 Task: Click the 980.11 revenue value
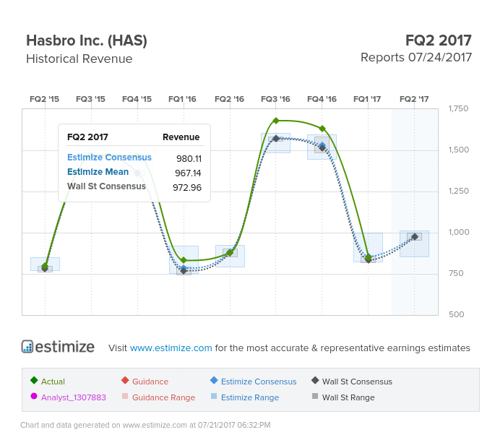coord(189,158)
